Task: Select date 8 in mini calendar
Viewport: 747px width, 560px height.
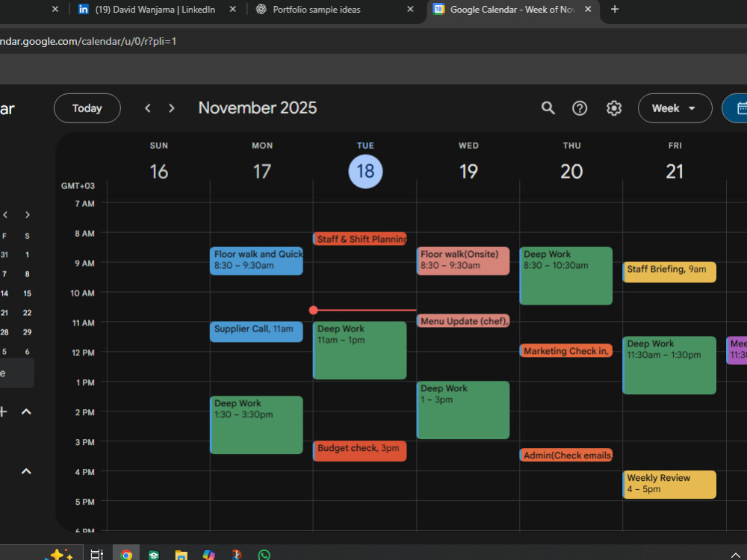Action: [27, 274]
